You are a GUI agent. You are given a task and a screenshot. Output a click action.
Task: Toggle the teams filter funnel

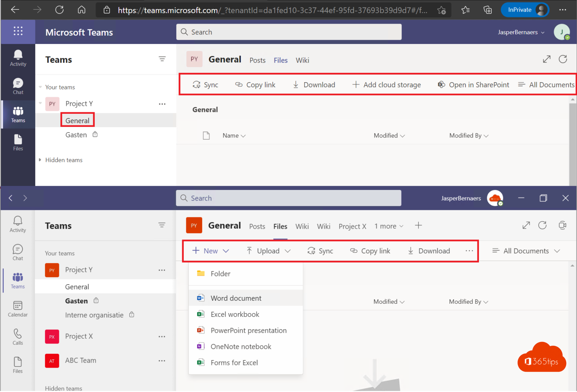162,59
